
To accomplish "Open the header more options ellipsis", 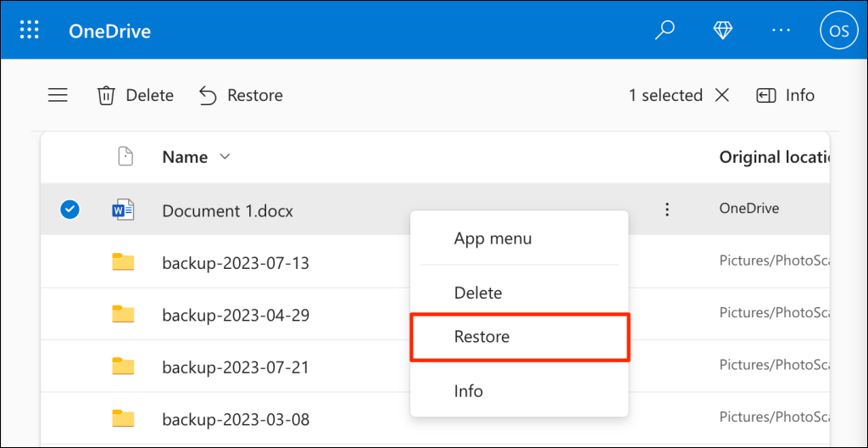I will [781, 31].
